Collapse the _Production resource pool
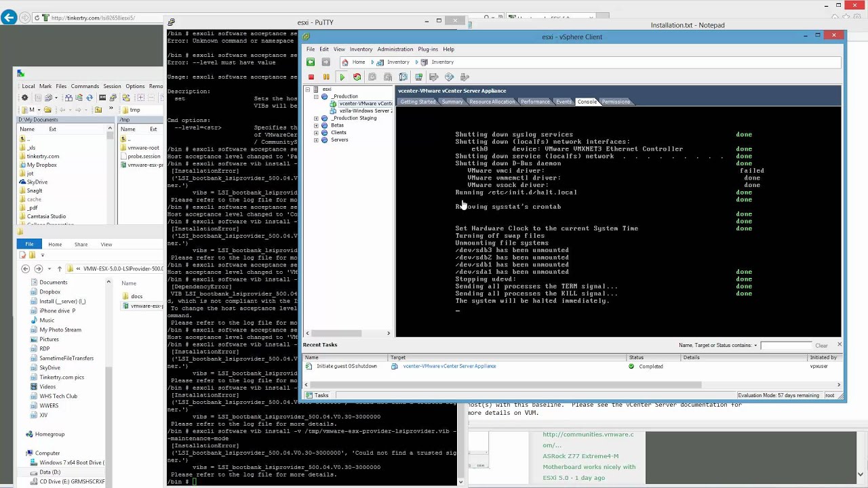The height and width of the screenshot is (488, 868). pyautogui.click(x=316, y=97)
